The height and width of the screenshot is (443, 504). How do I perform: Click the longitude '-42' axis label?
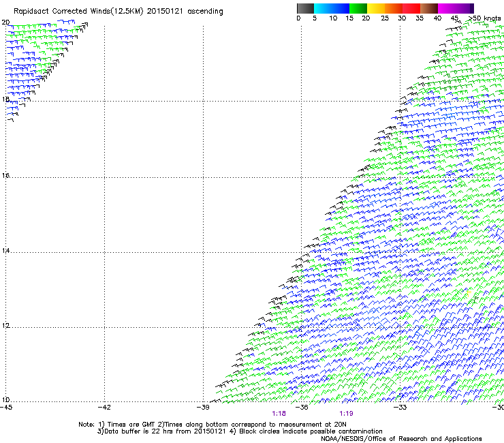104,408
